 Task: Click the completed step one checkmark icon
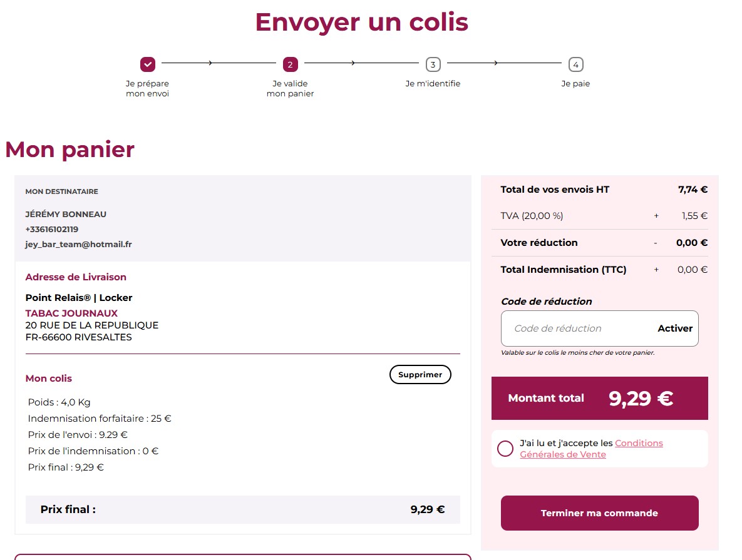(x=148, y=64)
